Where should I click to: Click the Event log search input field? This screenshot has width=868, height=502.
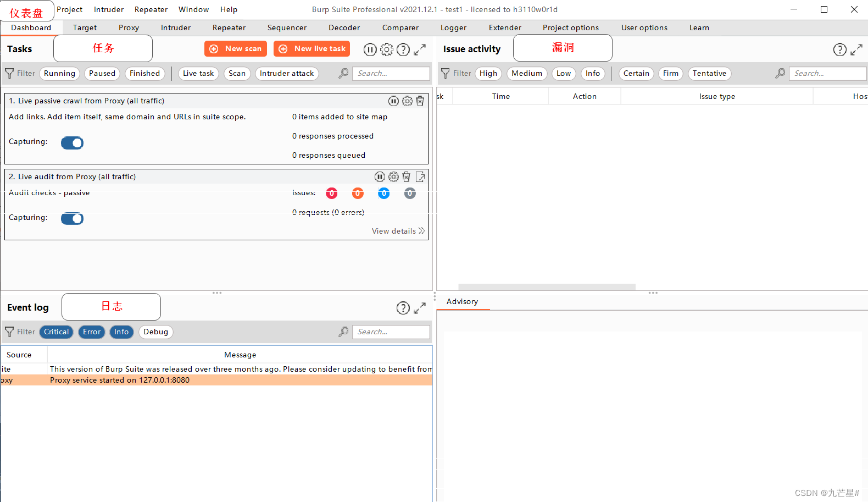click(391, 332)
